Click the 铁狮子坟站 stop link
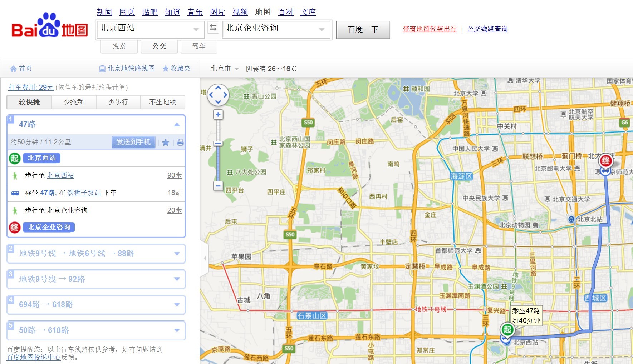 click(84, 193)
